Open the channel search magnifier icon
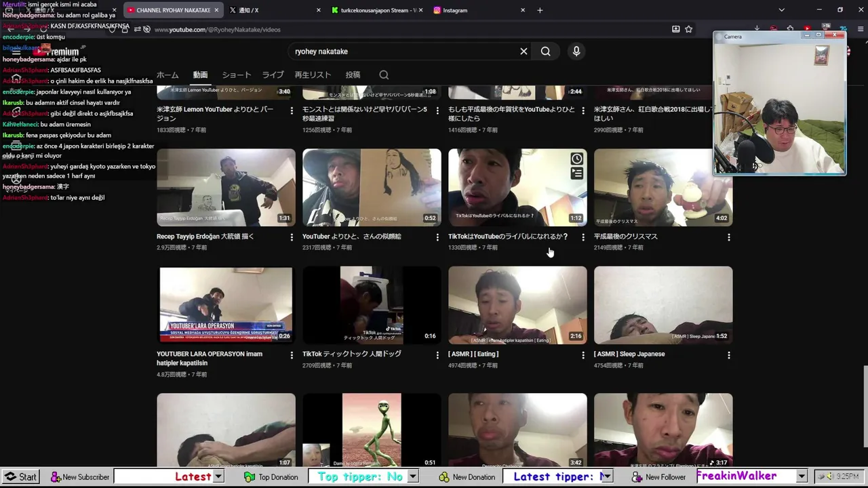868x488 pixels. tap(384, 75)
